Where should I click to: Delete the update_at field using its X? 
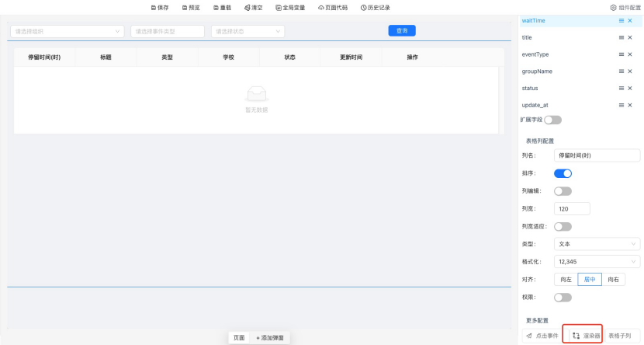tap(630, 105)
